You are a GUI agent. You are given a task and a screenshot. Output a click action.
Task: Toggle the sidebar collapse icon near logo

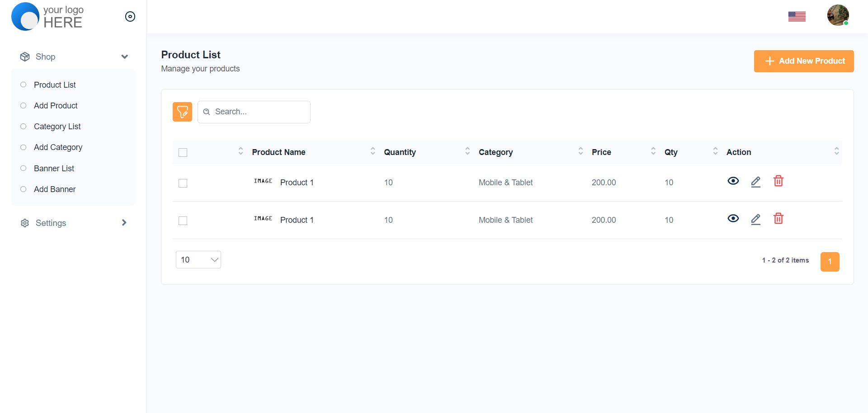click(130, 17)
